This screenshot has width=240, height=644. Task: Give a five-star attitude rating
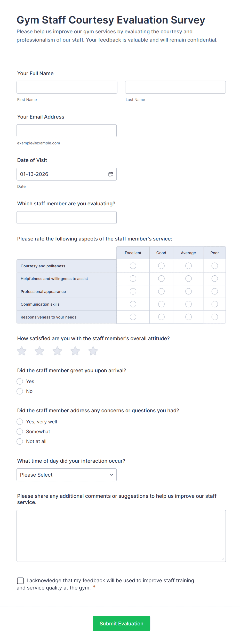[x=93, y=351]
